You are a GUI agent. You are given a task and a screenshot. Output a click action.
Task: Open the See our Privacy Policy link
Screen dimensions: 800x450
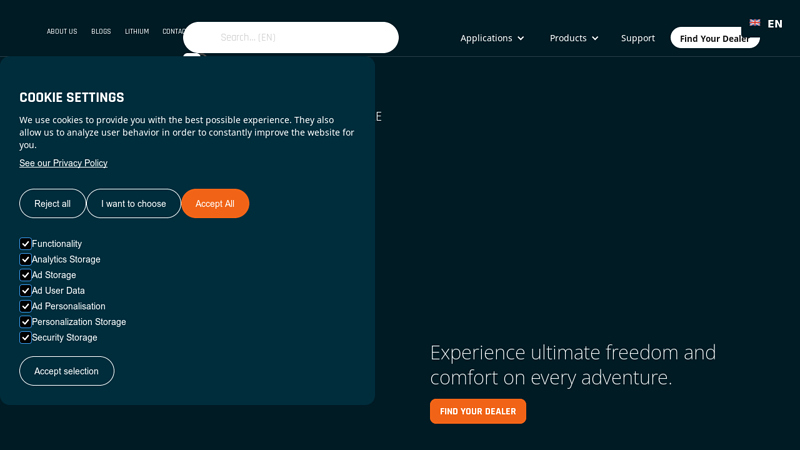(x=63, y=163)
